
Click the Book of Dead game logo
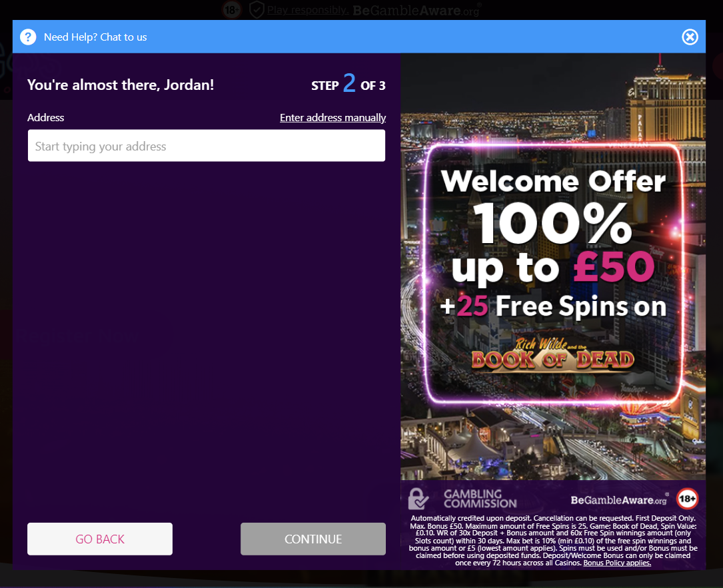(552, 354)
